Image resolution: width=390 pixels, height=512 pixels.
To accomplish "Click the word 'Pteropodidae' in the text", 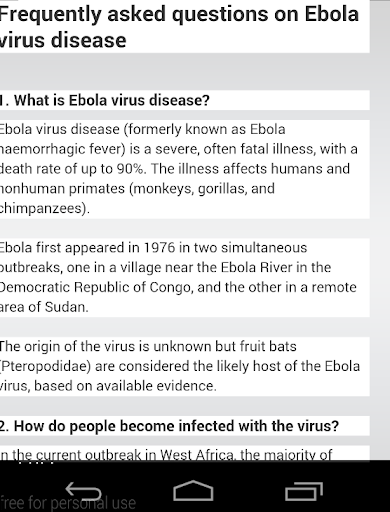I will coord(46,366).
